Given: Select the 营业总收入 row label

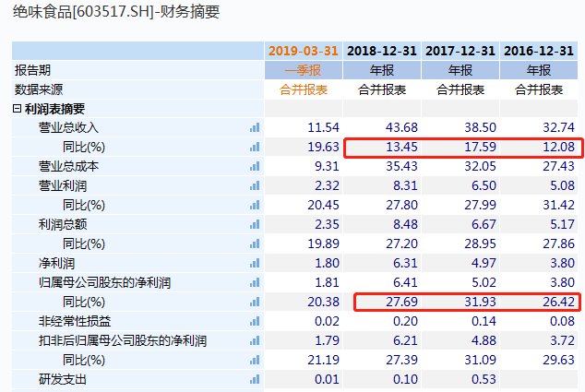Looking at the screenshot, I should tap(68, 127).
